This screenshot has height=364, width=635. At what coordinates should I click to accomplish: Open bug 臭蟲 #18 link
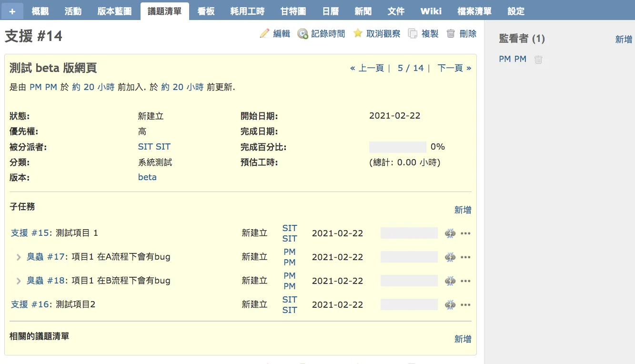pyautogui.click(x=46, y=281)
